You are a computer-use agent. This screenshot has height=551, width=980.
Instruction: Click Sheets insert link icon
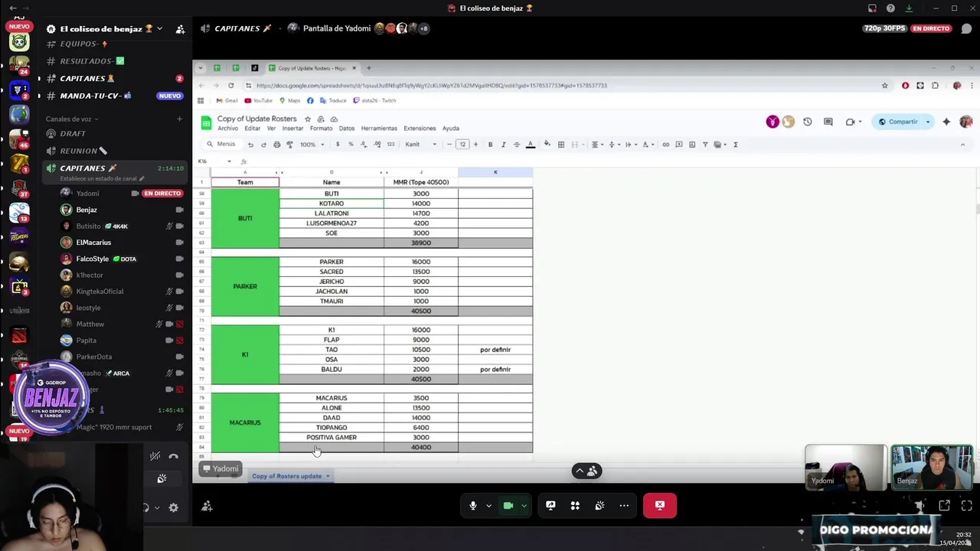(665, 145)
